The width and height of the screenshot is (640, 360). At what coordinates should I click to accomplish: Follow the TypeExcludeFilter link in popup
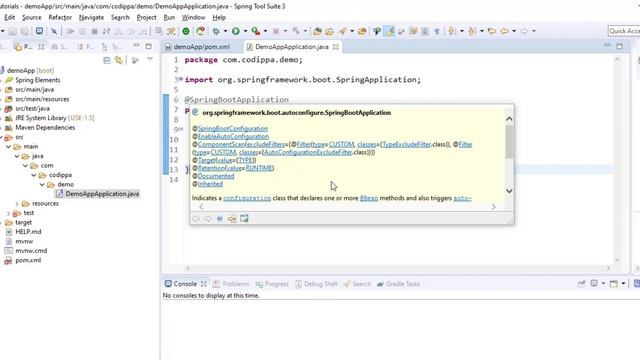click(x=406, y=144)
